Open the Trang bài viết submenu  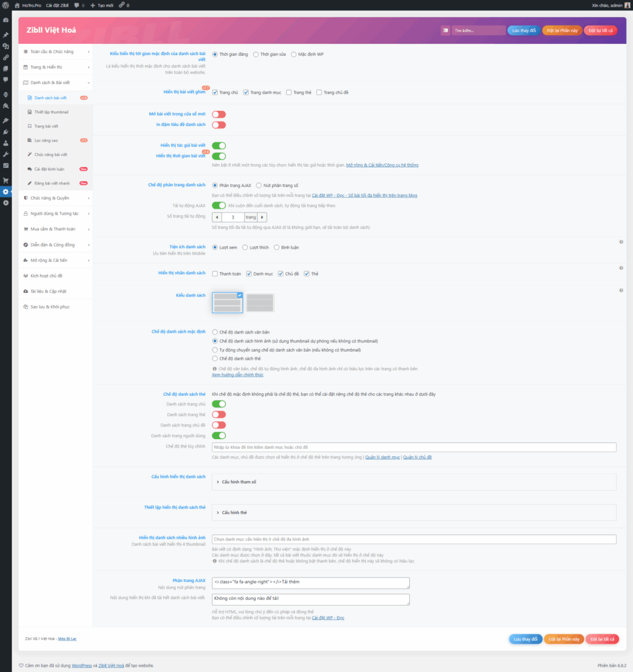pos(56,126)
